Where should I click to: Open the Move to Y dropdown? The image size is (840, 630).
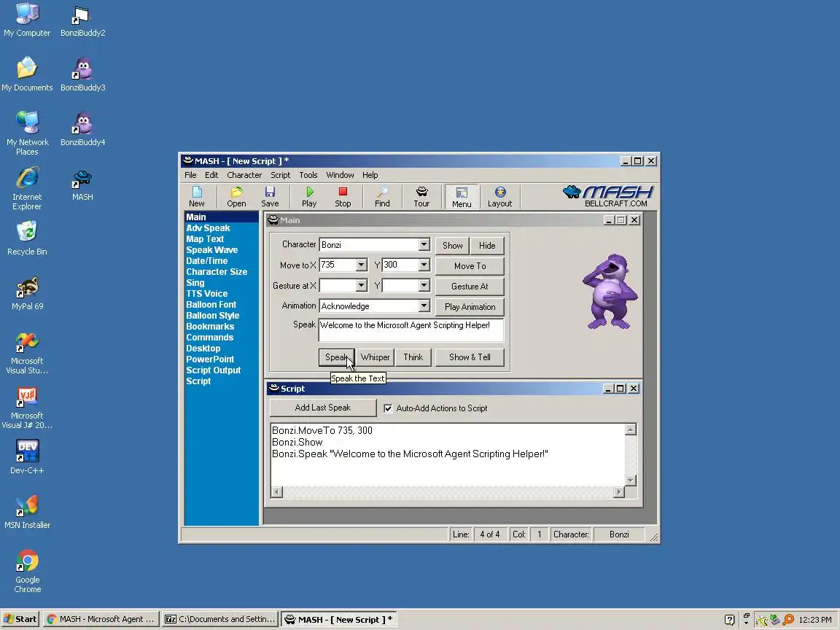pos(424,265)
